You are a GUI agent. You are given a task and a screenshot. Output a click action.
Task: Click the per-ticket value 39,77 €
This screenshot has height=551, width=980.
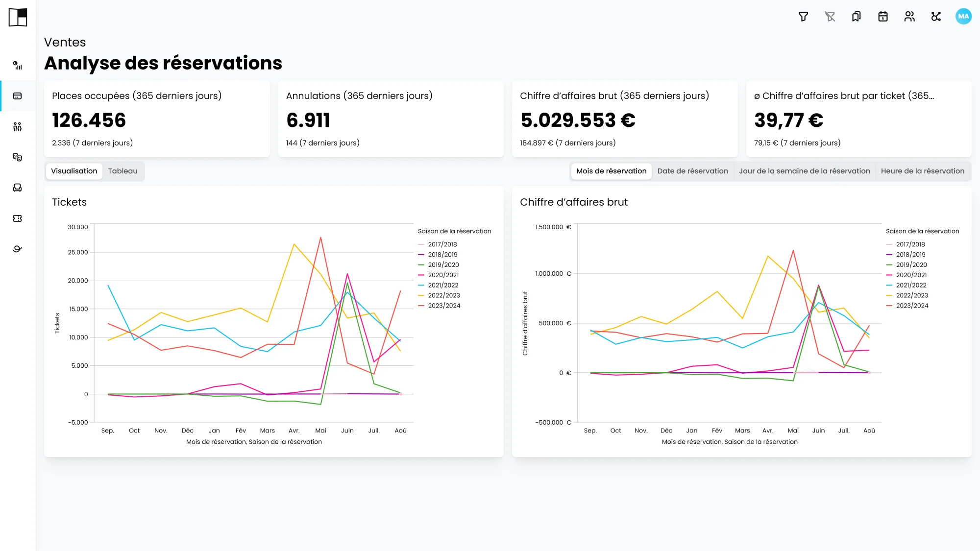point(788,120)
